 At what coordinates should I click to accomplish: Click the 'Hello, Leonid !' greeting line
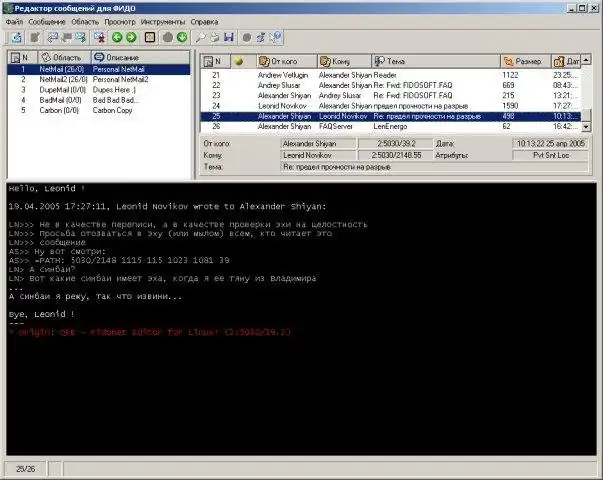coord(47,188)
